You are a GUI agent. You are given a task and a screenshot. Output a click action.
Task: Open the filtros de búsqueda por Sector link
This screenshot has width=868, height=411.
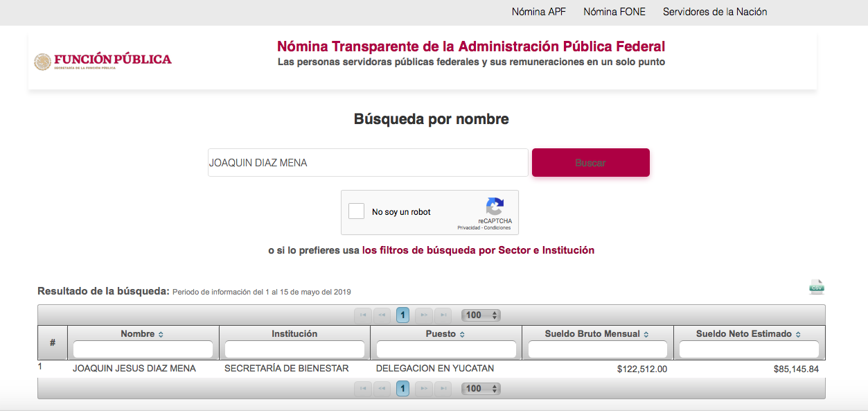[477, 250]
